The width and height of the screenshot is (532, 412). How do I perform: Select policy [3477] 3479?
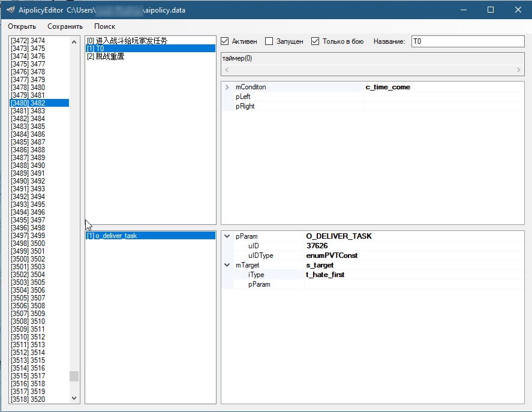coord(40,80)
